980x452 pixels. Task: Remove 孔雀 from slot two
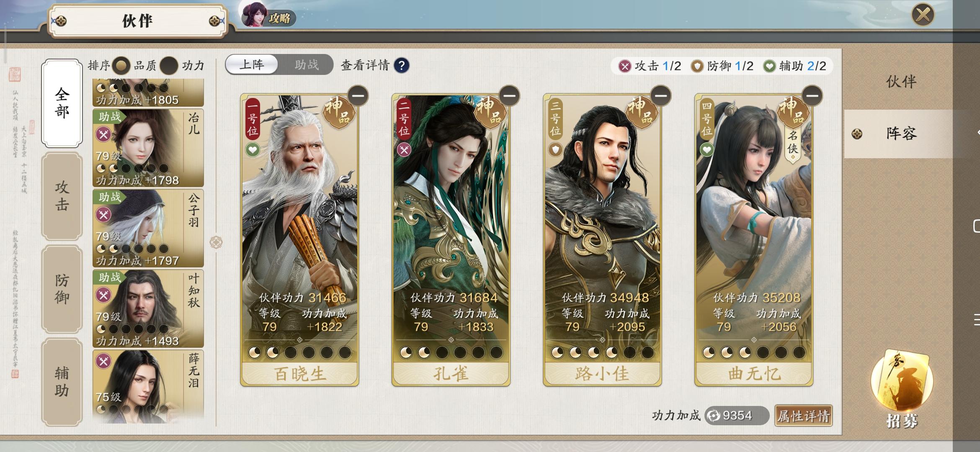pyautogui.click(x=509, y=96)
